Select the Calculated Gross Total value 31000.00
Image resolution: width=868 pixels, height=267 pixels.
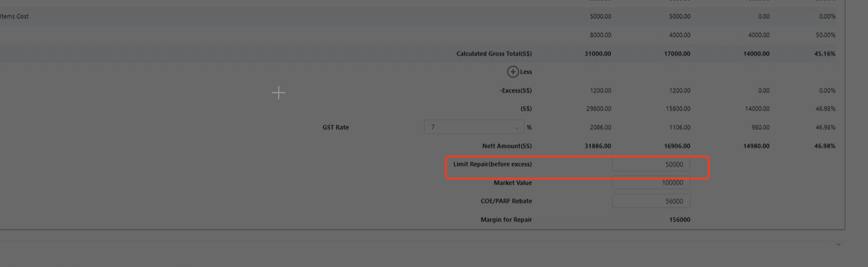point(598,54)
